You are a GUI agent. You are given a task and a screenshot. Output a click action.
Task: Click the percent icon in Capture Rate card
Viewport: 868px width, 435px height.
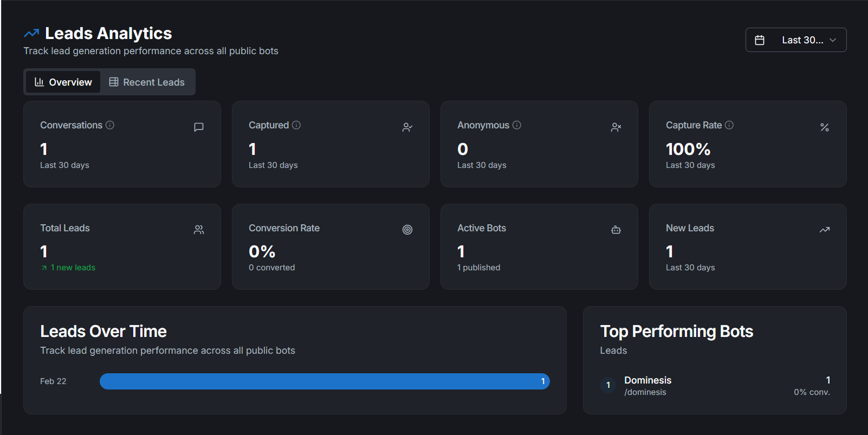click(825, 127)
